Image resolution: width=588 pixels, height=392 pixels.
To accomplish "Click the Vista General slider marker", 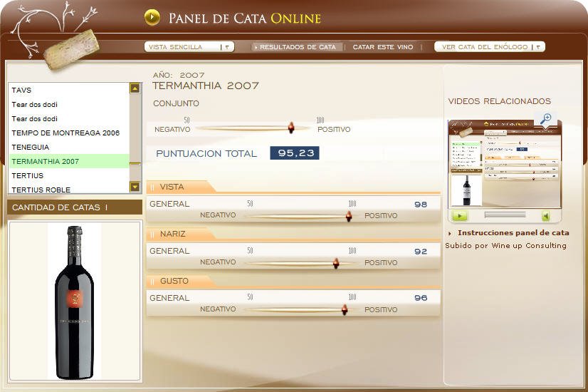I will [349, 216].
